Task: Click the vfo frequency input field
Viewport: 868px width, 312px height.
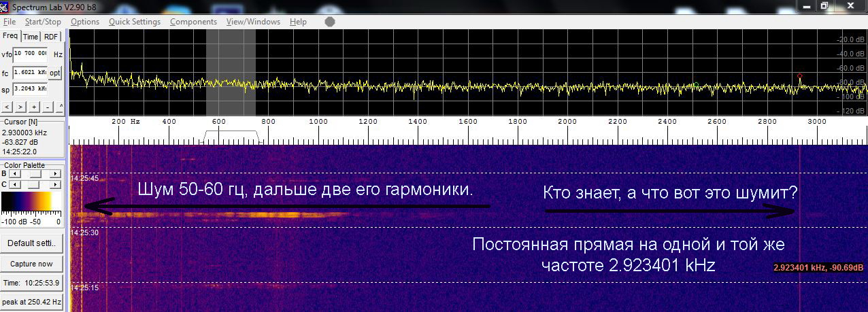Action: [x=31, y=54]
